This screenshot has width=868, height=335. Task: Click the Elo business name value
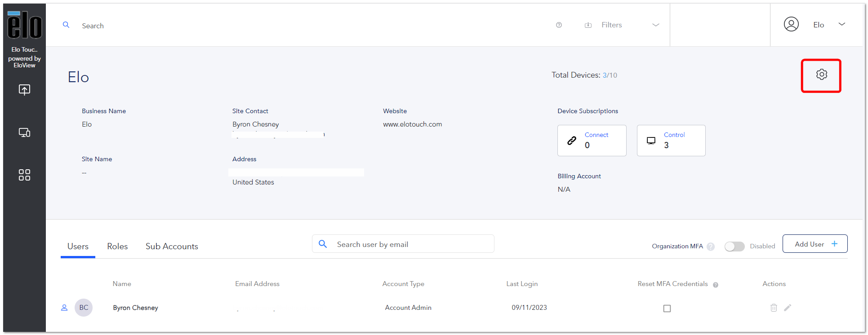pos(87,124)
